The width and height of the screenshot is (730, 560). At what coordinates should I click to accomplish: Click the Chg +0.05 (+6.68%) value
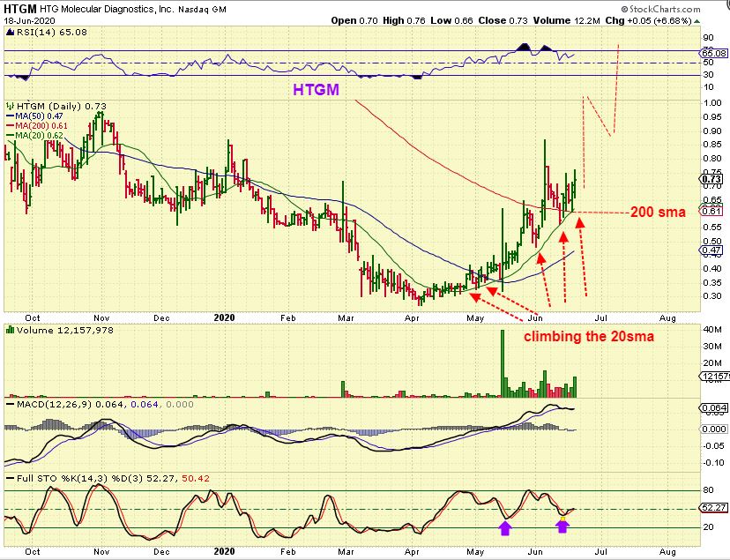click(x=648, y=21)
